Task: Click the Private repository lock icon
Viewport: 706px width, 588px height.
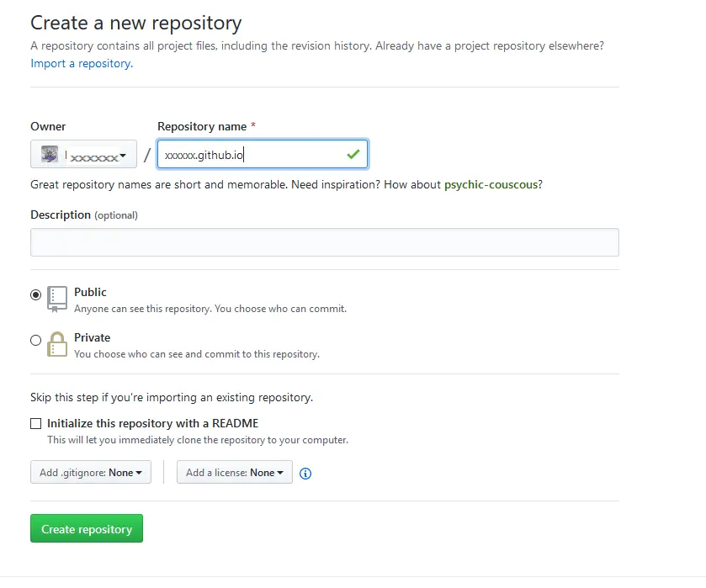Action: pos(57,344)
